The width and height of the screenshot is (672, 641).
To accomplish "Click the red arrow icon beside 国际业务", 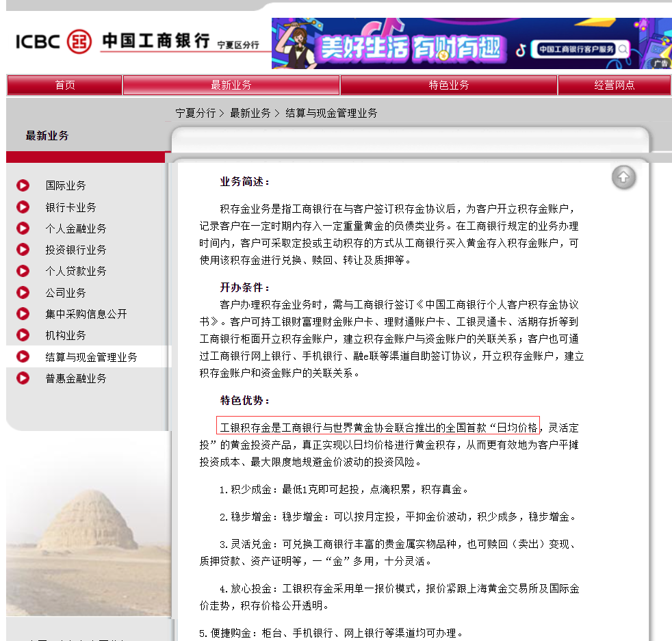I will [22, 185].
